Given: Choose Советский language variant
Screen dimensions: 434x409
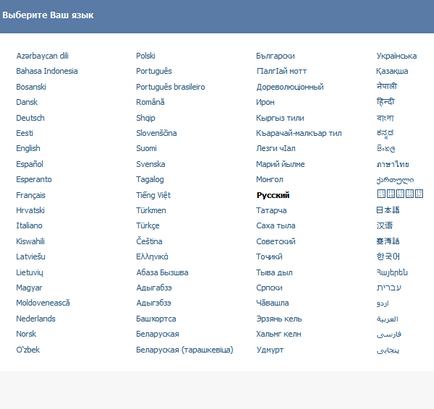Looking at the screenshot, I should (276, 241).
